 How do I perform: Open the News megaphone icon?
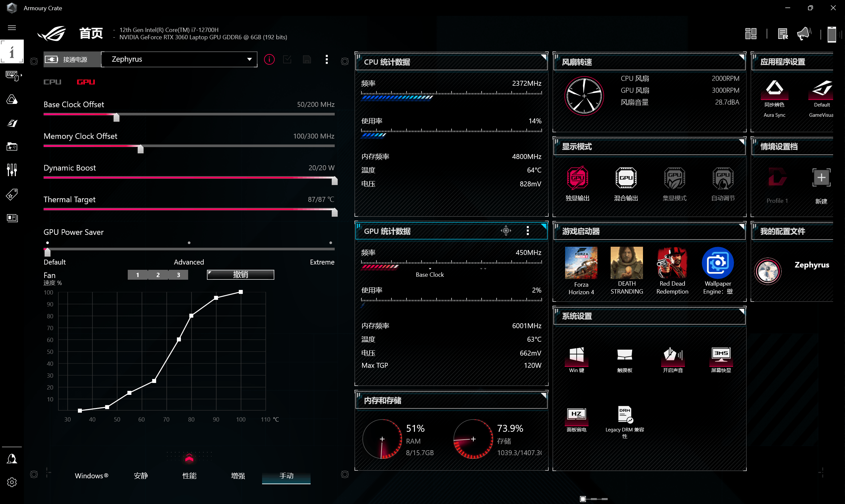pyautogui.click(x=804, y=34)
